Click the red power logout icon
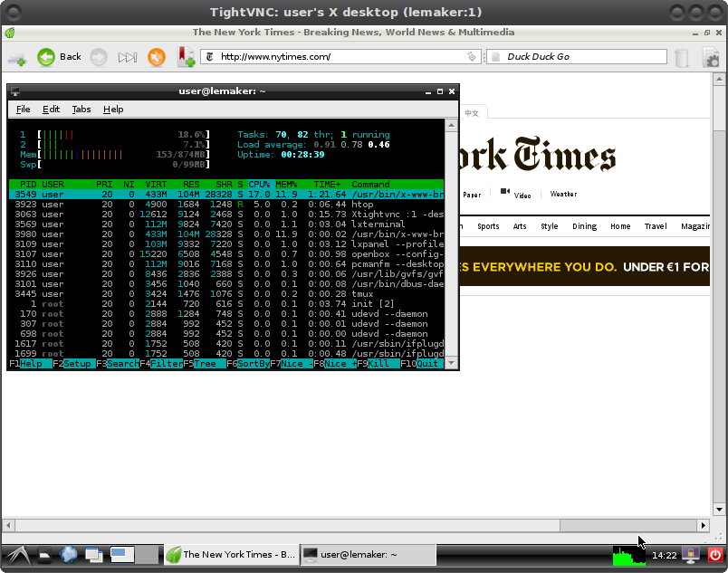Image resolution: width=728 pixels, height=573 pixels. (715, 555)
